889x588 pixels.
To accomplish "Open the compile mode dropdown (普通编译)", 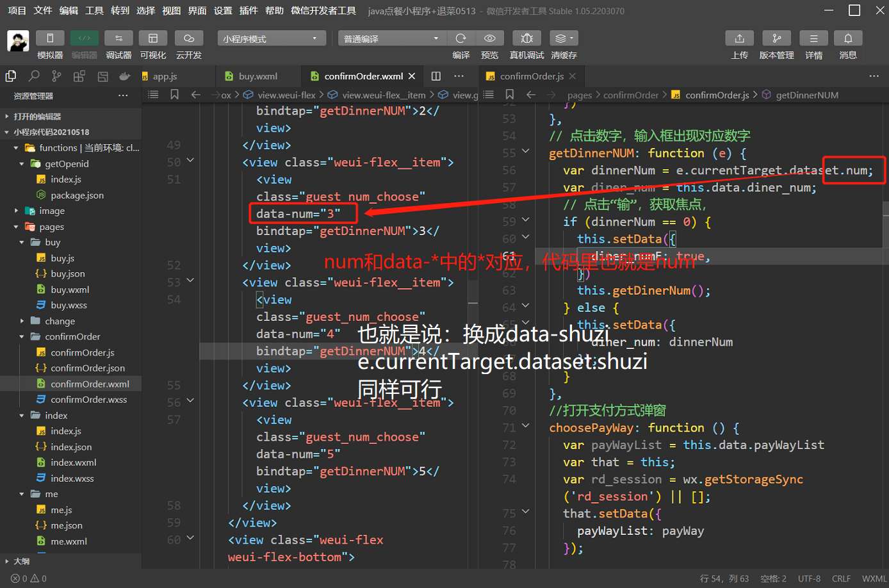I will (392, 38).
